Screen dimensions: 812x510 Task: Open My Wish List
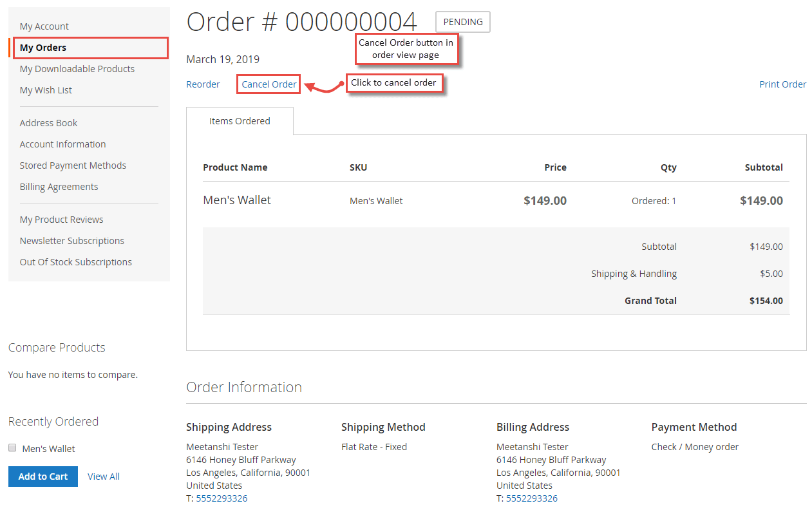point(45,90)
